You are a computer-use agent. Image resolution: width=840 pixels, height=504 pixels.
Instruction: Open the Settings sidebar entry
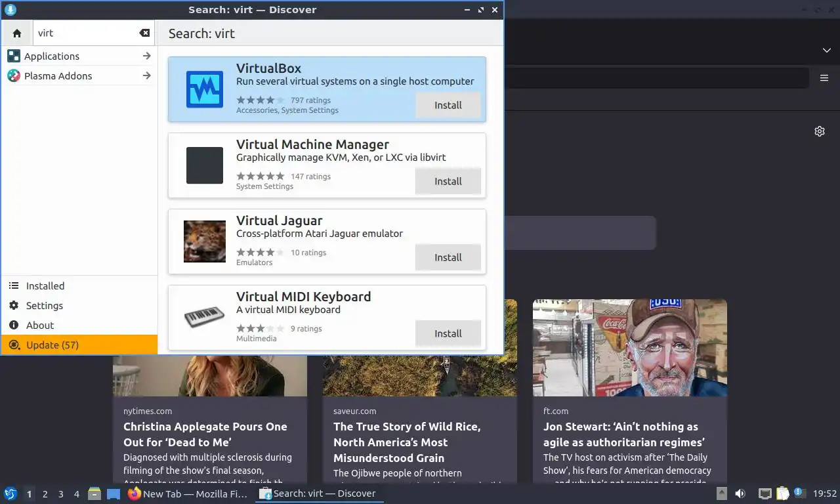[x=79, y=305]
